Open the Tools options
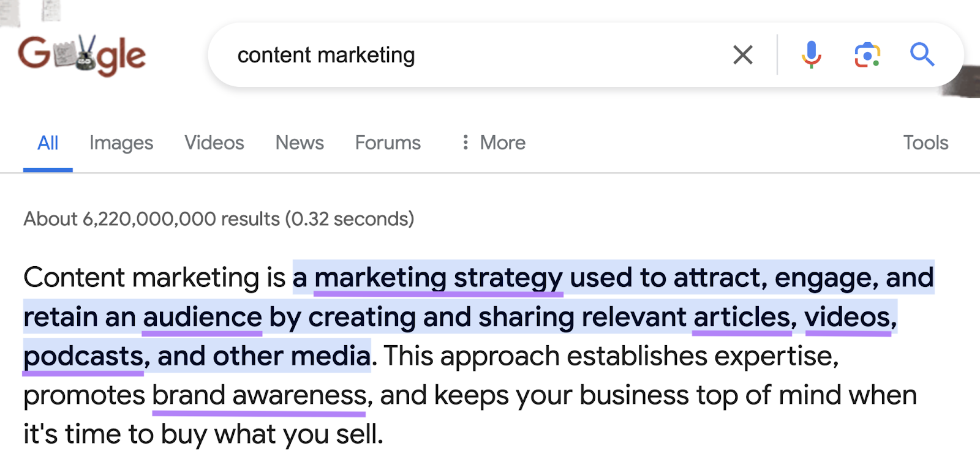Screen dimensions: 980x473 point(925,143)
